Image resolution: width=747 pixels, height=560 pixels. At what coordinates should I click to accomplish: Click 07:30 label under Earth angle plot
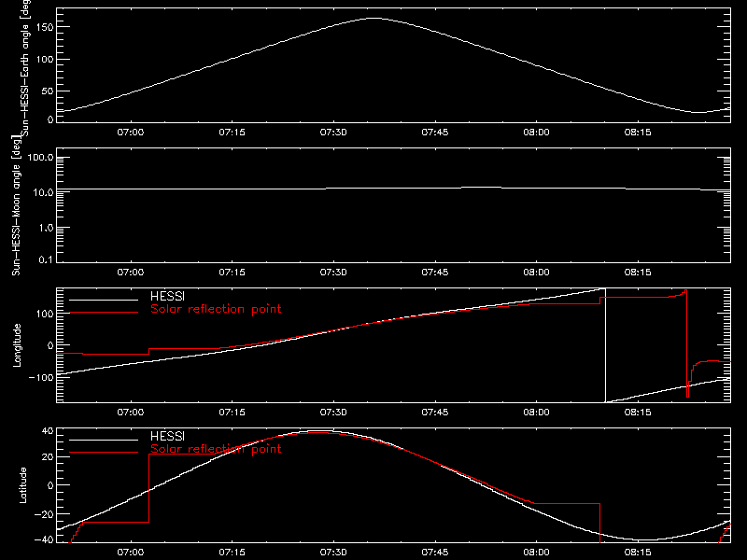pos(333,132)
